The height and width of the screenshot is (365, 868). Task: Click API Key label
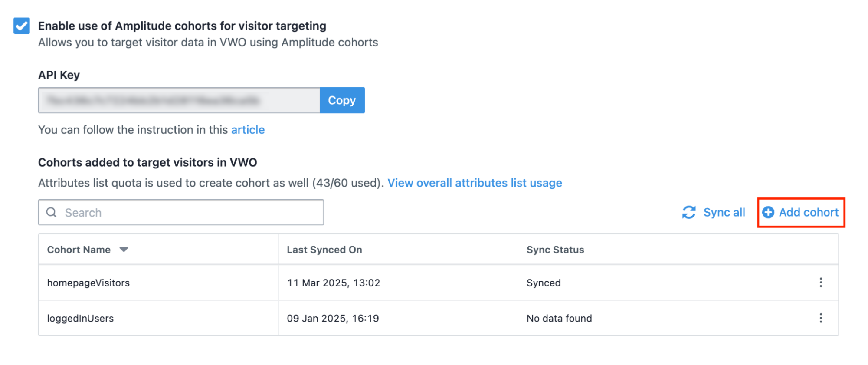[59, 75]
